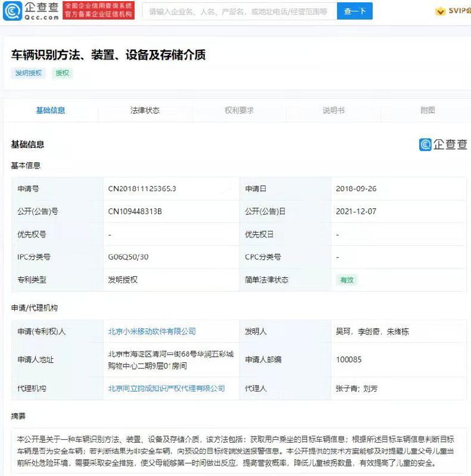This screenshot has width=471, height=476.
Task: Open 北京同立钧成知识产权代理有限公司 agency link
Action: (x=166, y=389)
